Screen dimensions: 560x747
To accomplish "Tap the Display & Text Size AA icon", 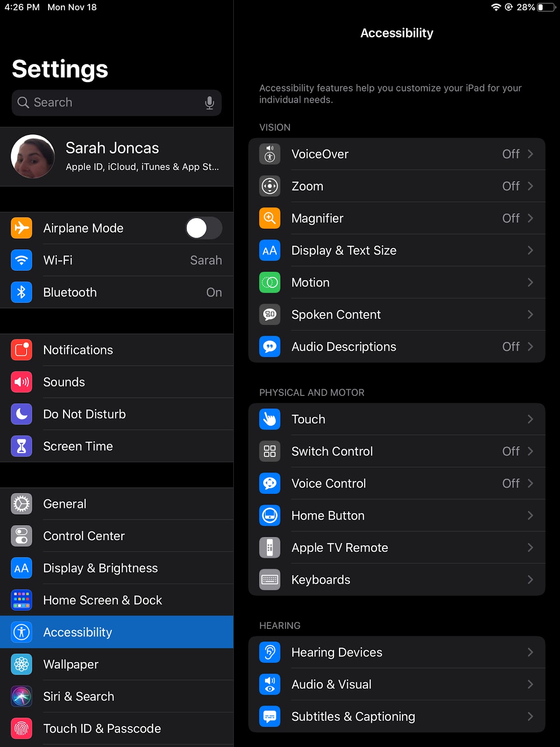I will (270, 250).
